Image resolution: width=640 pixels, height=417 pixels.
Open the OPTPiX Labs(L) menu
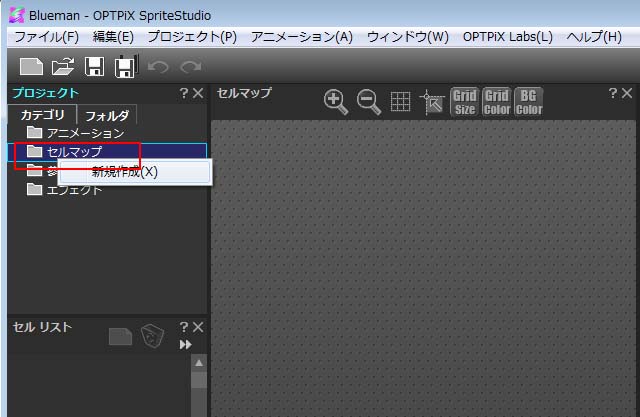coord(507,37)
